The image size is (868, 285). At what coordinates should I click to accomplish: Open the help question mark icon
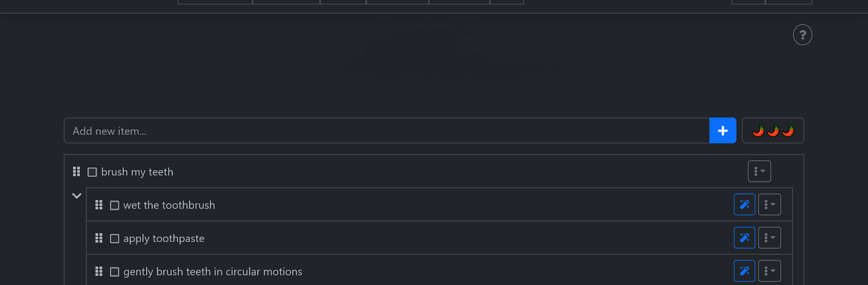click(x=802, y=35)
